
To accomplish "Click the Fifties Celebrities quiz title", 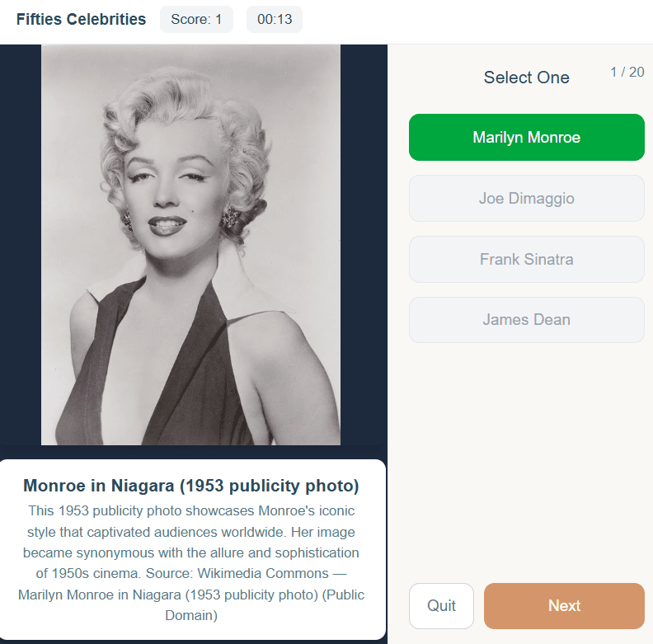I will [81, 19].
